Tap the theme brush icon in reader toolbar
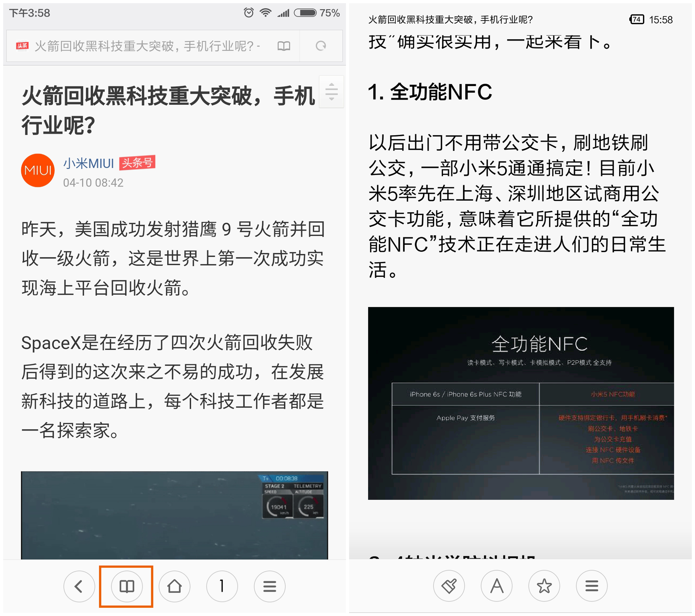 pyautogui.click(x=449, y=586)
